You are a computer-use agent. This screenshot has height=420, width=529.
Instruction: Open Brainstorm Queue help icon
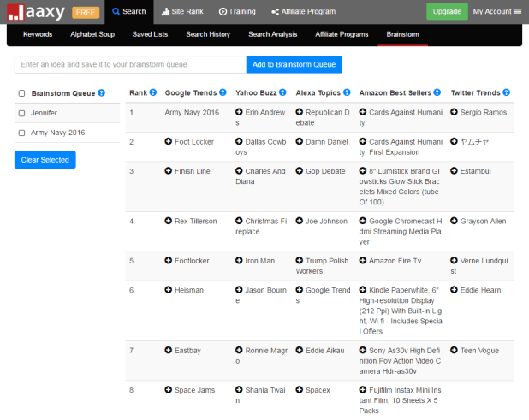[102, 92]
